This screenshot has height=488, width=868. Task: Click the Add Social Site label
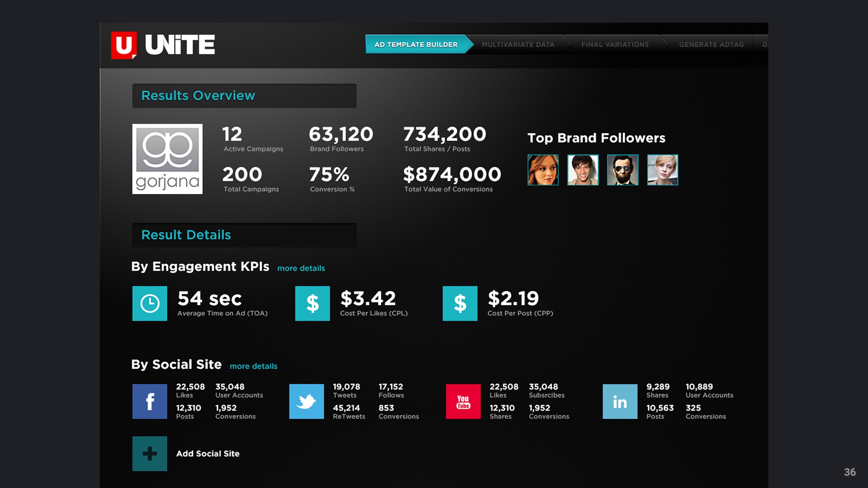pyautogui.click(x=208, y=453)
